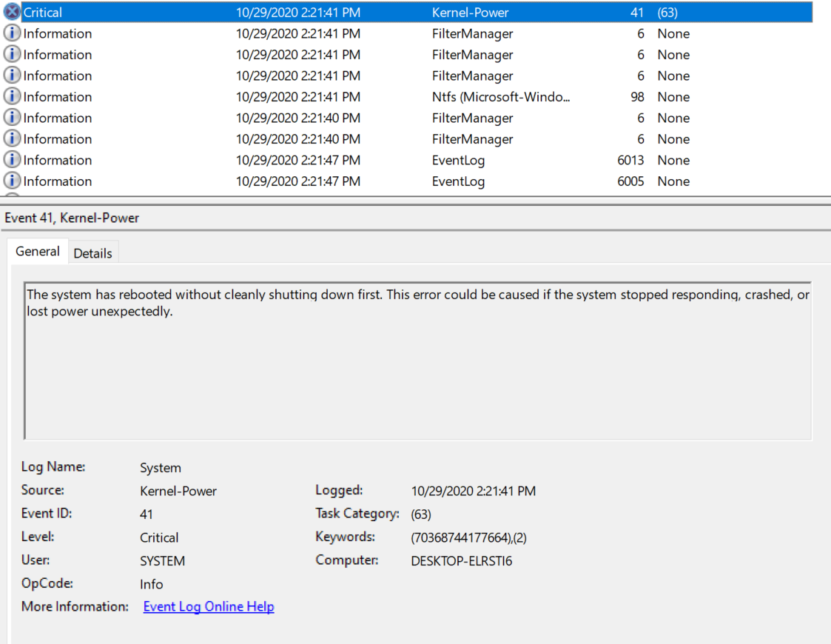Click the info icon on event 6013 row
Screen dimensions: 831x644
point(12,160)
